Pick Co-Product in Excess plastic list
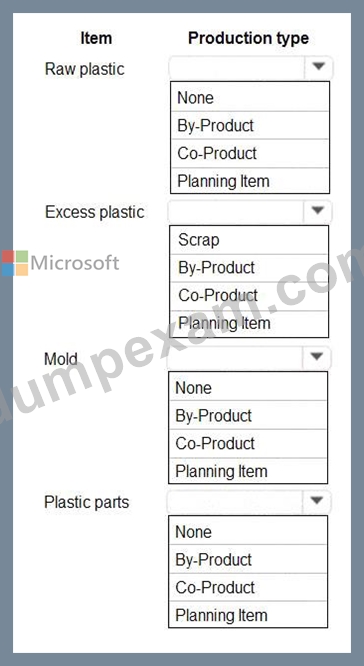Screen dimensions: 364x666 pyautogui.click(x=249, y=296)
